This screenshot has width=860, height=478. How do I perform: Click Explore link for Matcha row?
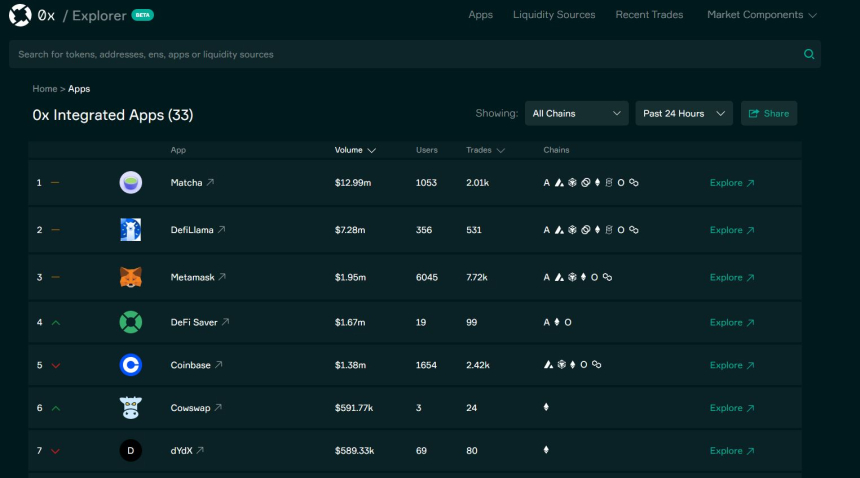tap(732, 183)
